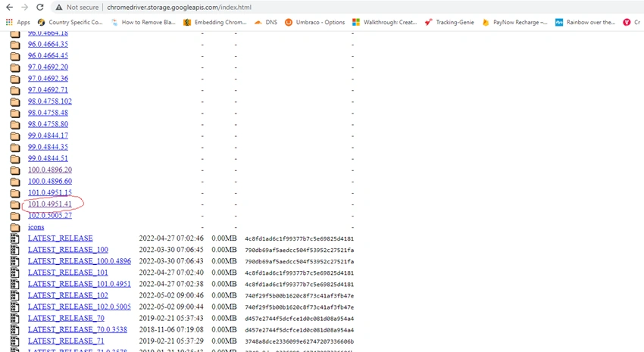
Task: Open the LATEST_RELEASE_100.0.4896 file link
Action: 80,261
